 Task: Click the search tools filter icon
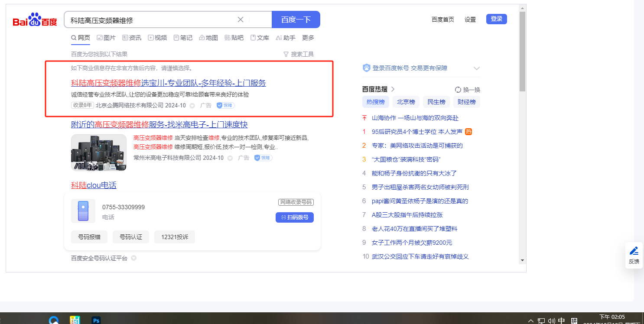[x=286, y=54]
